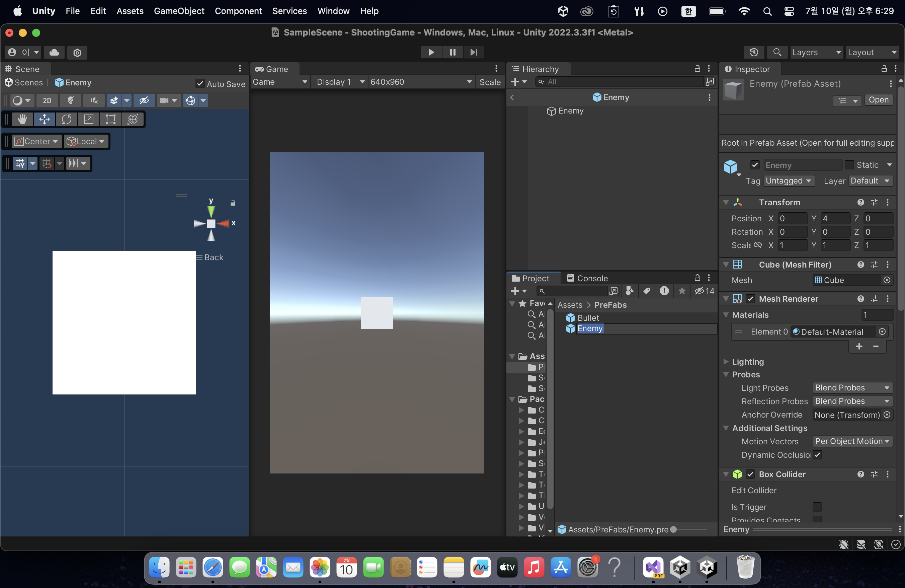
Task: Open the Tag Untagged dropdown
Action: [x=788, y=181]
